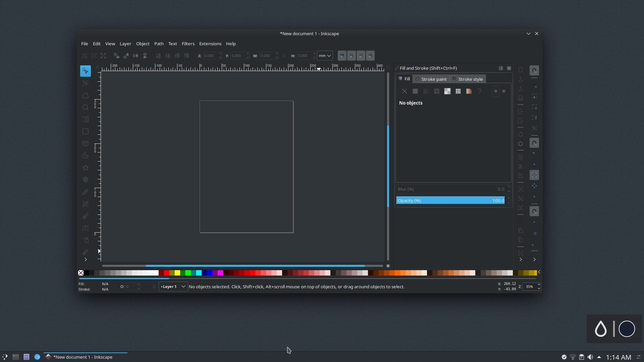This screenshot has width=644, height=362.
Task: Switch to Stroke paint tab
Action: [431, 79]
